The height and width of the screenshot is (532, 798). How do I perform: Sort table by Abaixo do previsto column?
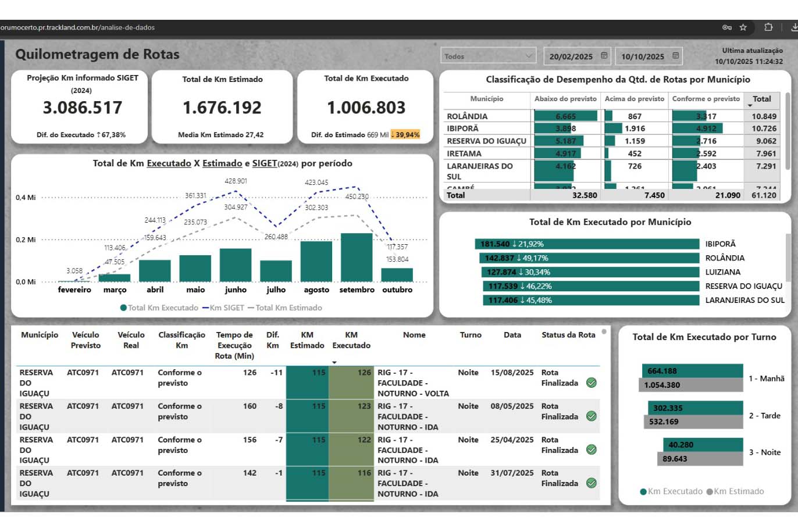pyautogui.click(x=565, y=99)
